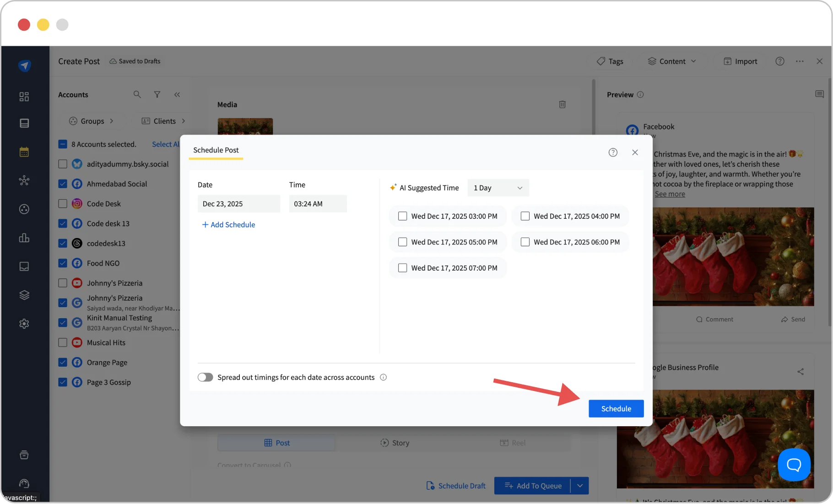Open the 1 Day dropdown
The height and width of the screenshot is (504, 833).
pyautogui.click(x=498, y=188)
